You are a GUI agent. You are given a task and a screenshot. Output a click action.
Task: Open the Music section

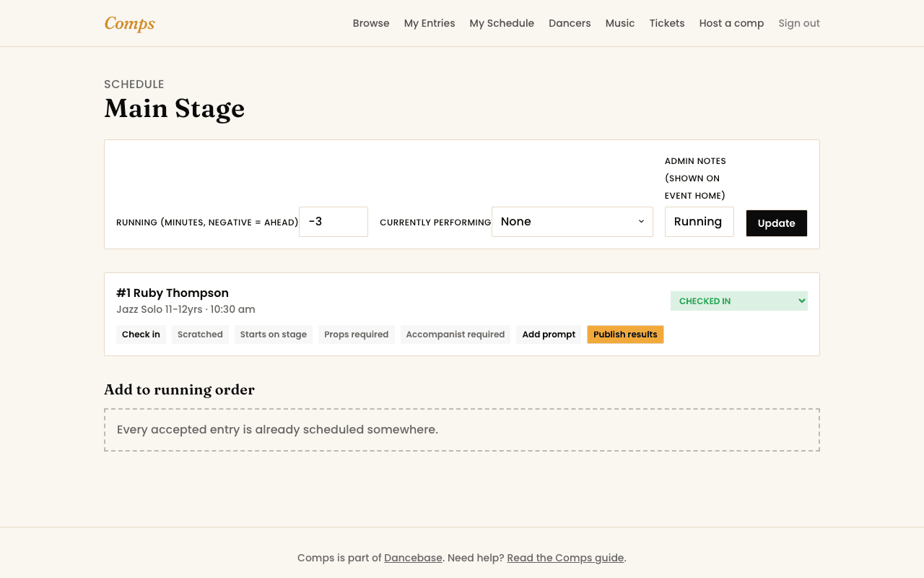[x=620, y=23]
